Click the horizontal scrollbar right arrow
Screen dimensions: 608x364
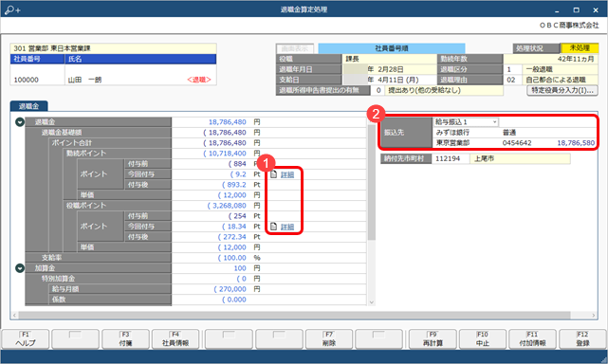click(593, 315)
